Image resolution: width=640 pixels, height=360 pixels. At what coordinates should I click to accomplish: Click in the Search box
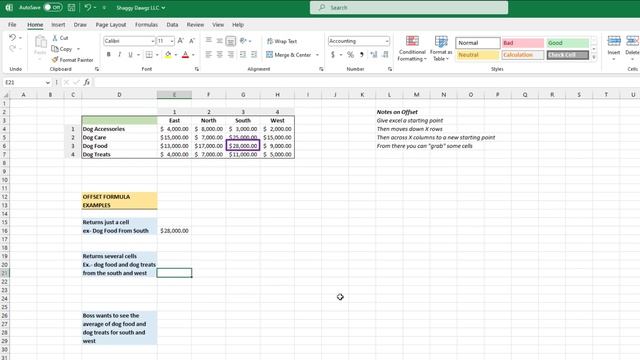(x=409, y=7)
